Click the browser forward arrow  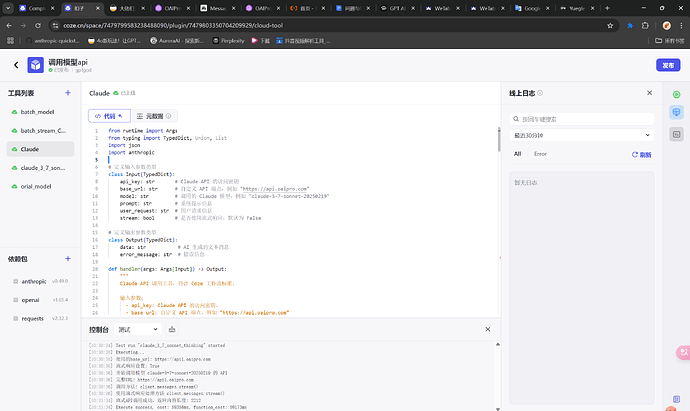pos(23,26)
